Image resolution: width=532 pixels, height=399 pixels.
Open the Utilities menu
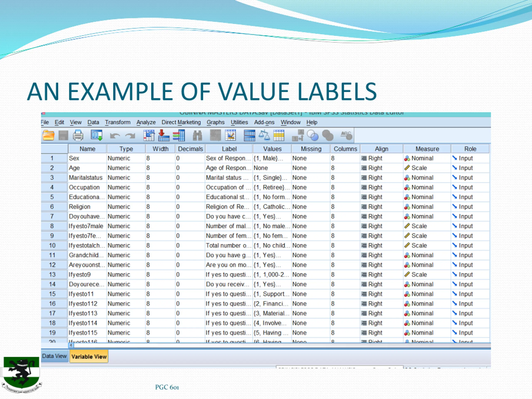(239, 122)
